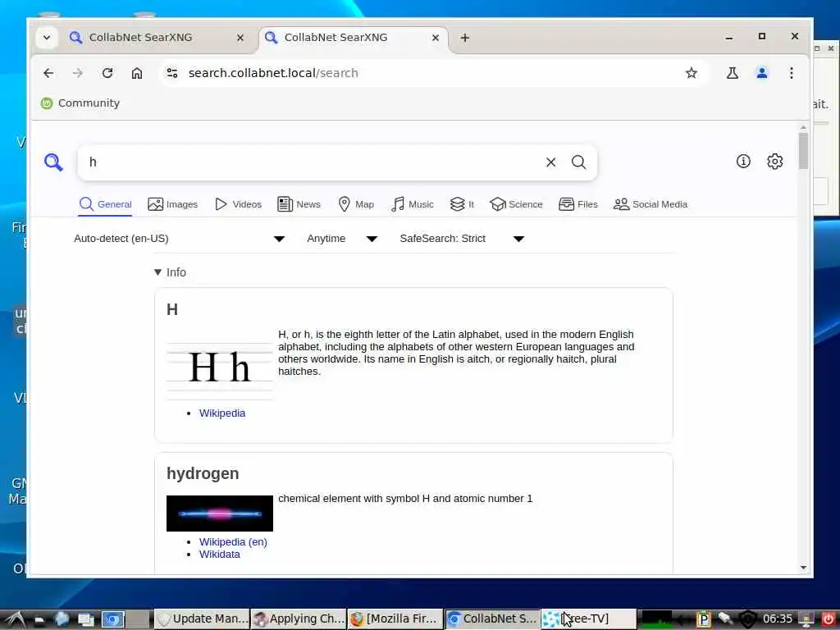Switch to Applying Changes taskbar window
Viewport: 840px width, 630px height.
[x=299, y=619]
